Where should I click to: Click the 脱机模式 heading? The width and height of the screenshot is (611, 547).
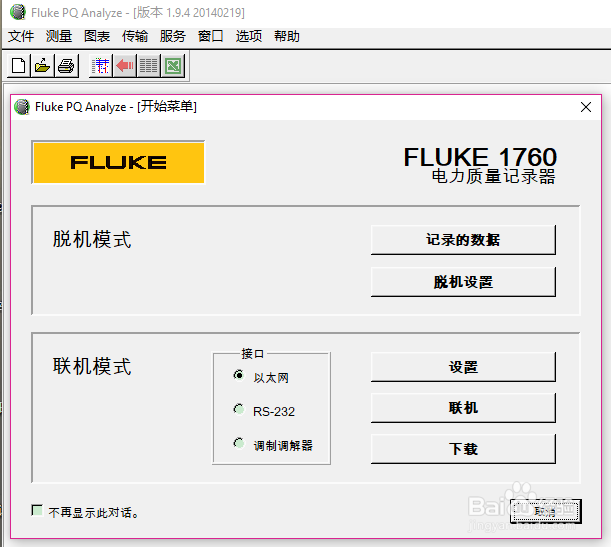point(92,239)
